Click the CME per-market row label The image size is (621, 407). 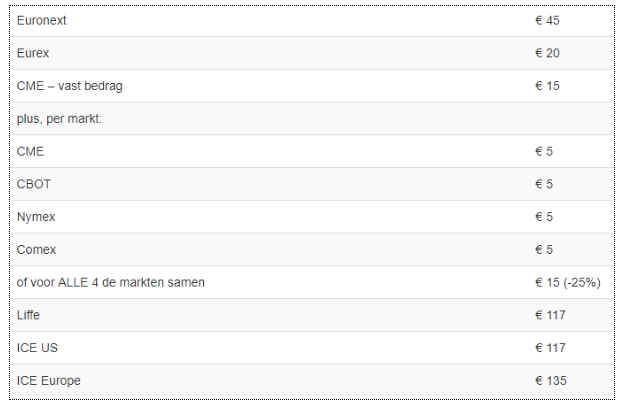click(30, 152)
